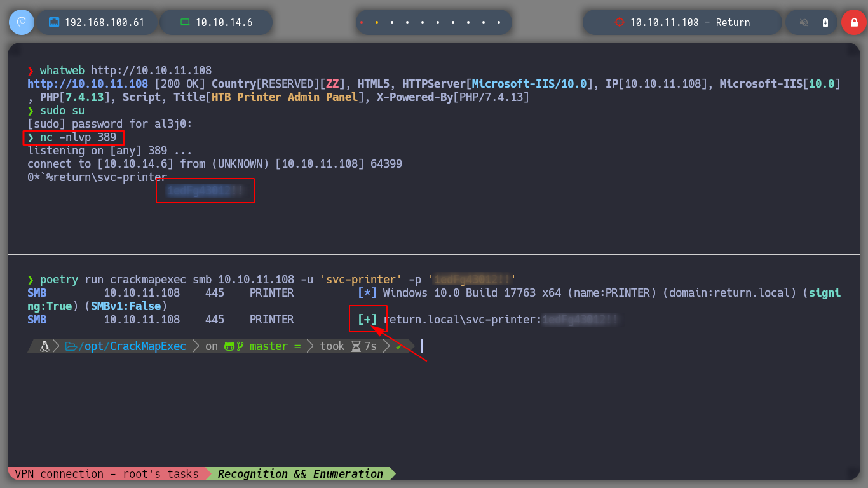Screen dimensions: 868x488
Task: Click the 10.10.11.108 - Return target label
Action: point(690,22)
